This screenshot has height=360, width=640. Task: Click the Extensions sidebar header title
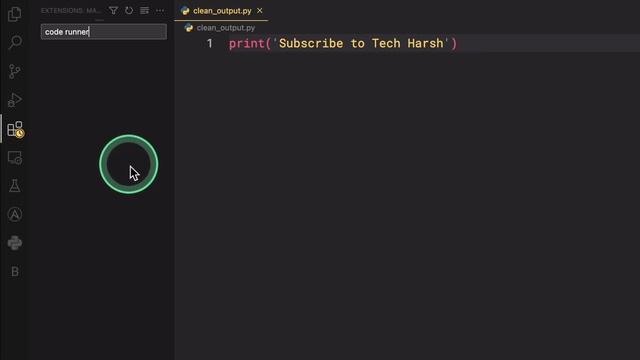point(71,11)
